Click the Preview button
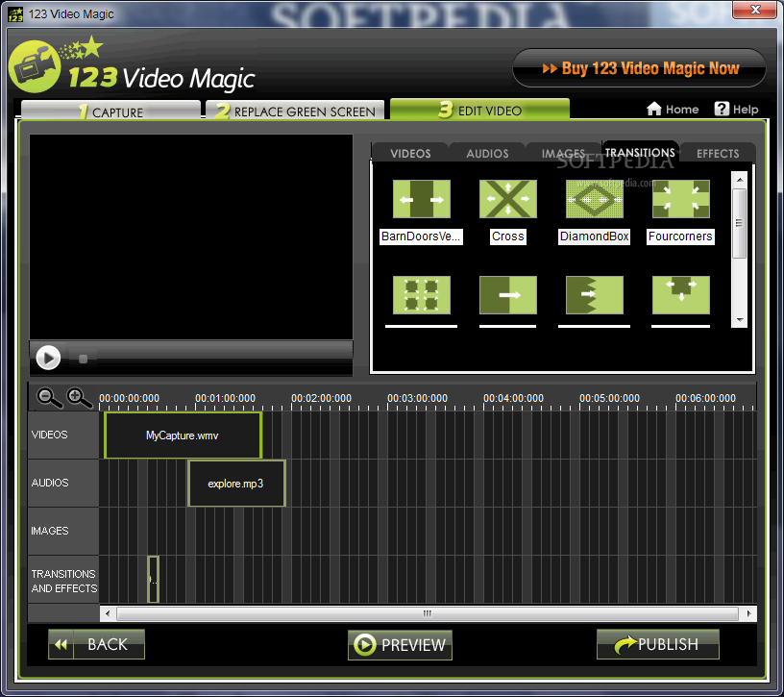This screenshot has width=784, height=697. click(400, 645)
